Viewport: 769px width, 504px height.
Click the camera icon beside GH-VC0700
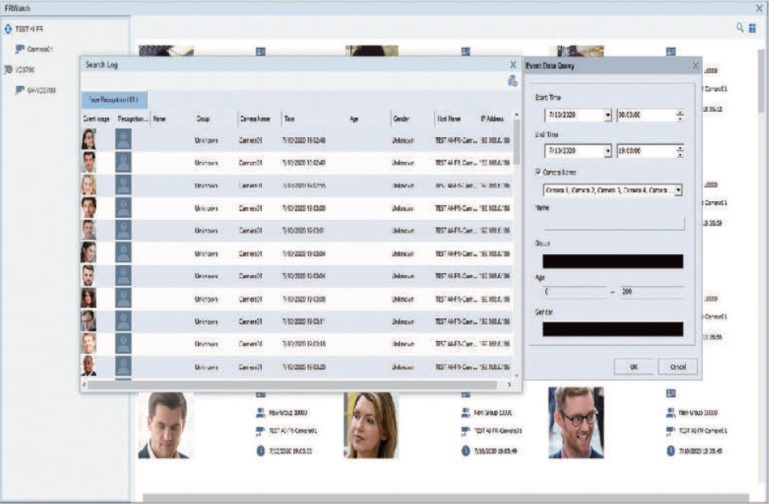tap(20, 90)
